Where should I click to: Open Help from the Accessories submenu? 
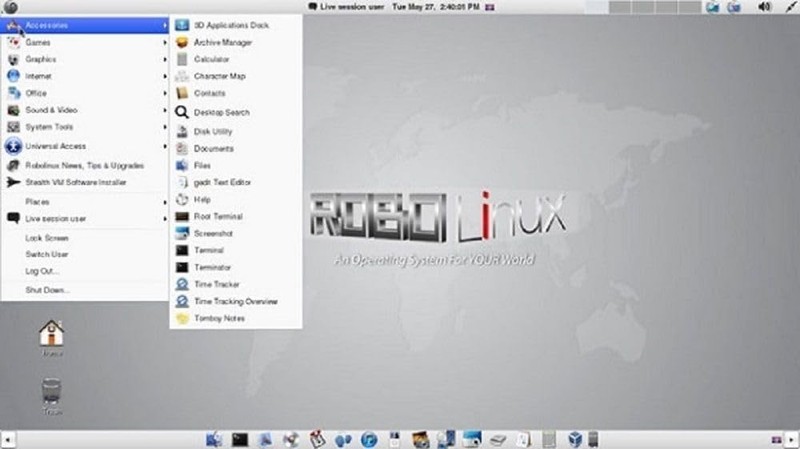click(x=236, y=199)
